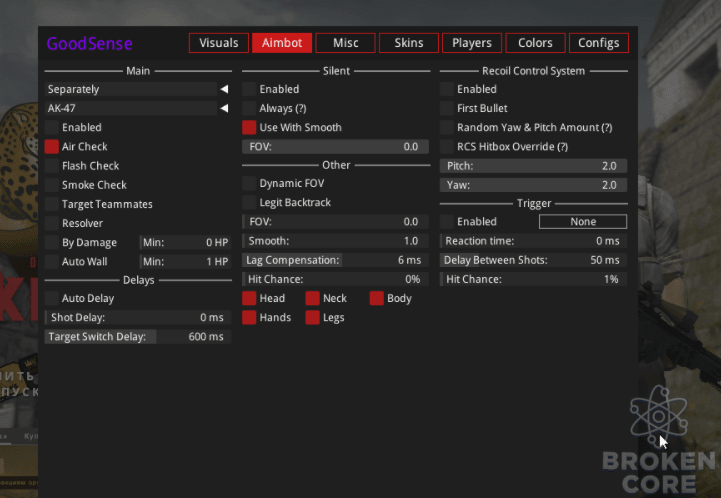The height and width of the screenshot is (498, 721).
Task: Toggle the Air Check checkbox
Action: (x=52, y=147)
